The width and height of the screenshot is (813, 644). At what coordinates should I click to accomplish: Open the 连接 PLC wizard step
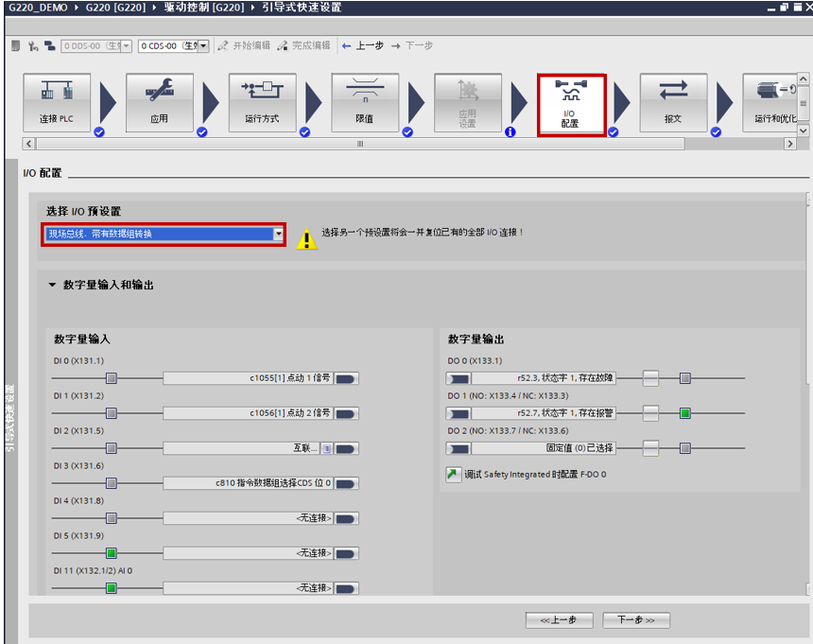[x=56, y=103]
